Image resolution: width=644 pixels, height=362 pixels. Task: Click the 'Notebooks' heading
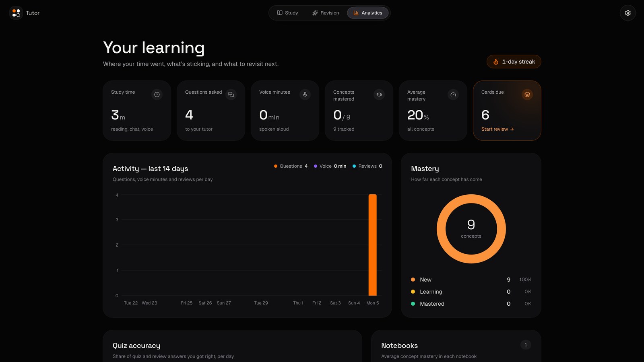(x=399, y=346)
